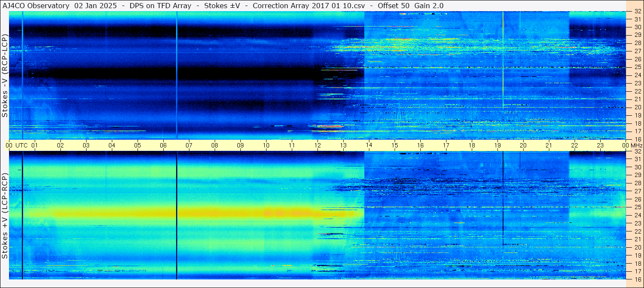644x288 pixels.
Task: Click the 'Stokes -V (RCP-LCP)' axis label
Action: (x=5, y=76)
